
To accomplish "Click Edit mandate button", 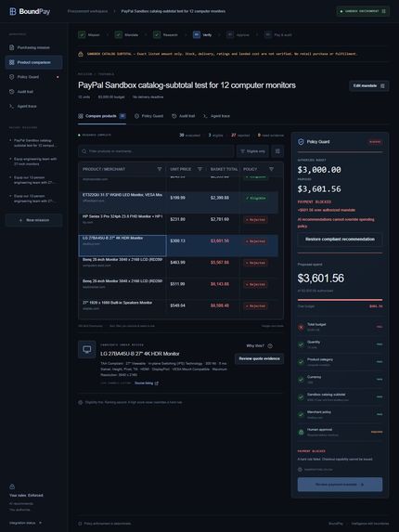I will point(368,85).
